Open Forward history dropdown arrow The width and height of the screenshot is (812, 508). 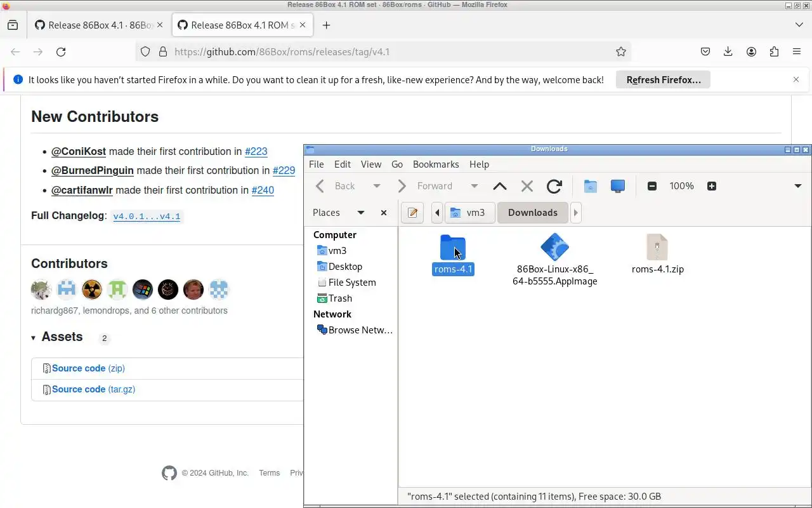pyautogui.click(x=474, y=186)
